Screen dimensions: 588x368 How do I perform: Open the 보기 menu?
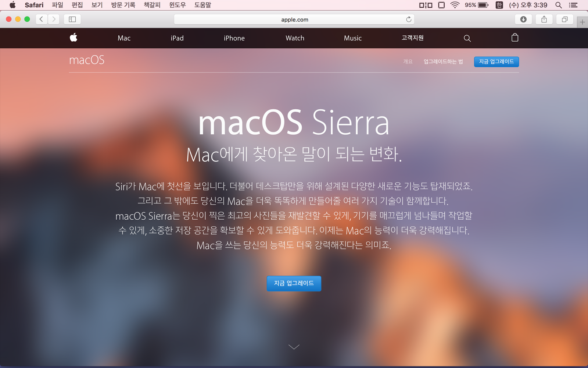coord(97,5)
